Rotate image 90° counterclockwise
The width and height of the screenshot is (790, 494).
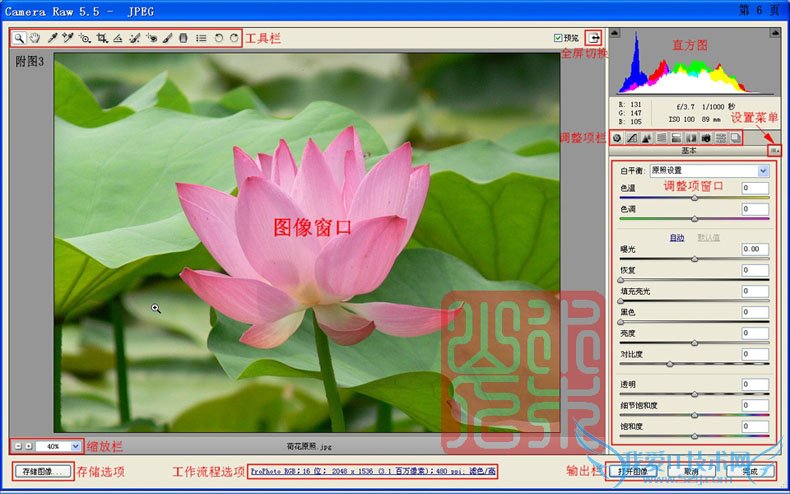(218, 38)
